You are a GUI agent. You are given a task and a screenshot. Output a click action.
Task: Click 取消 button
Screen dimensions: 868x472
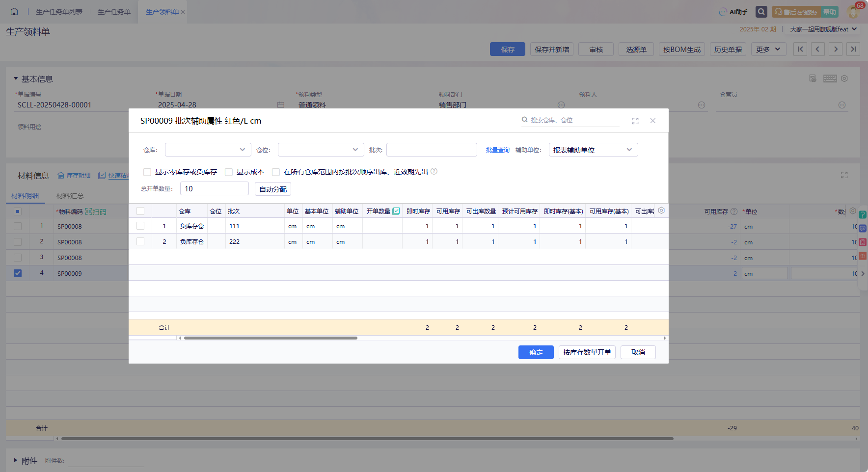point(638,352)
